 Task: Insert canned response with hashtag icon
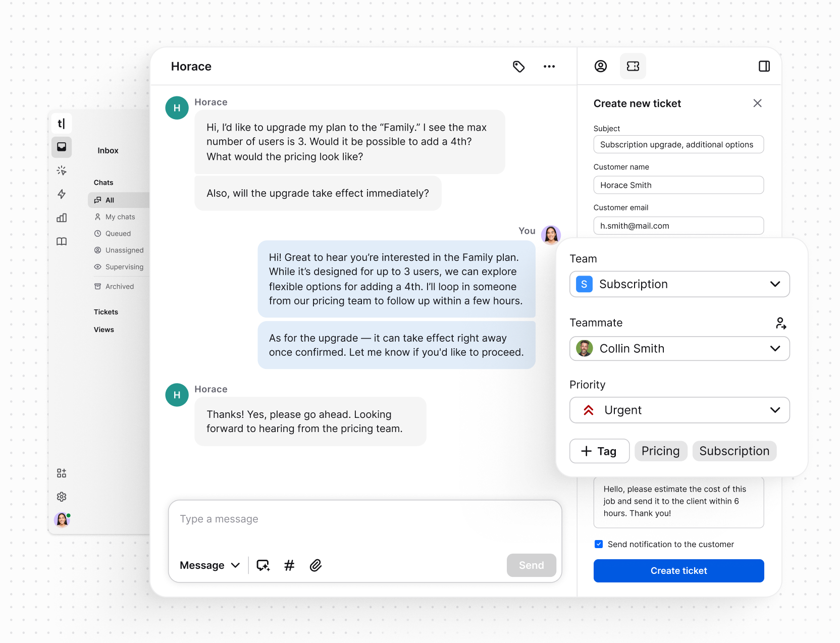pyautogui.click(x=289, y=565)
